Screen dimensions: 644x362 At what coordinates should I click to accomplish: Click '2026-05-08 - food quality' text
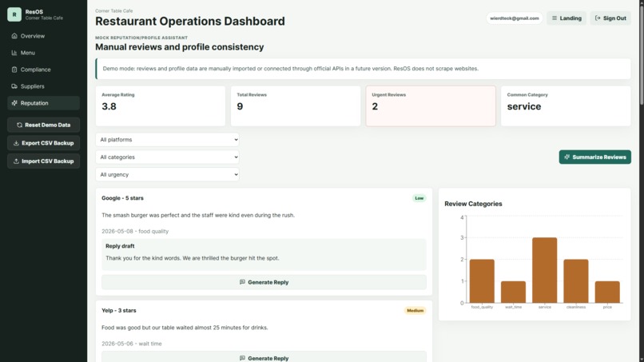[135, 231]
